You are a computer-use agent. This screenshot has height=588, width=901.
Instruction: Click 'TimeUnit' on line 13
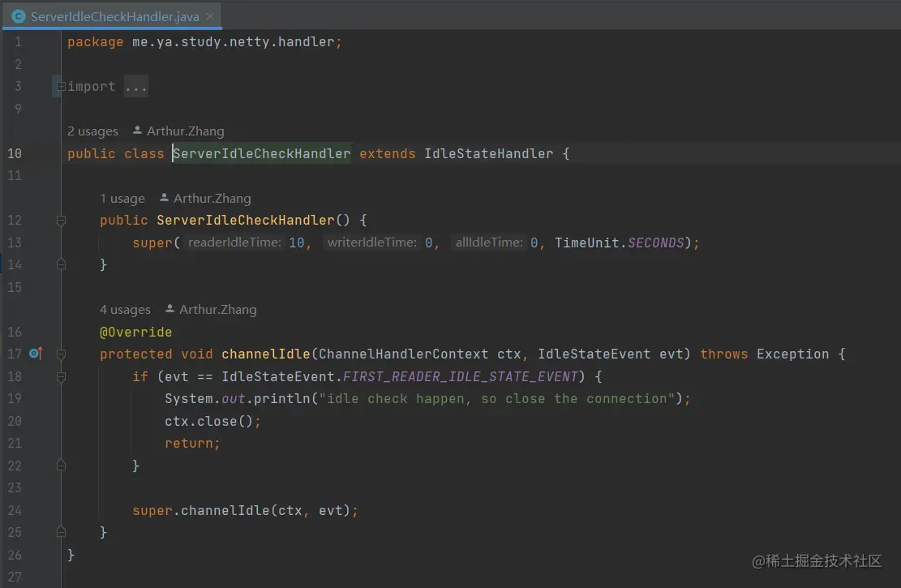[x=586, y=242]
